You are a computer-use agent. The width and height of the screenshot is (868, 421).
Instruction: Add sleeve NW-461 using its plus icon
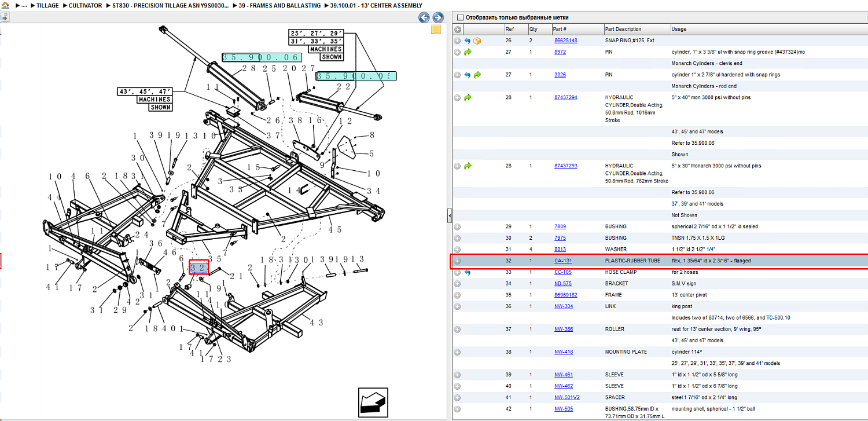[457, 375]
